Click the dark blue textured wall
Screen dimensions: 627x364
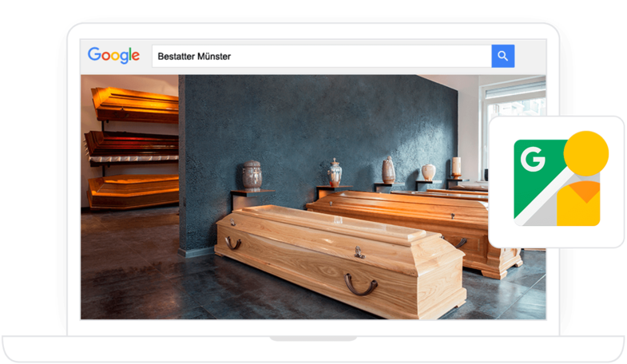pyautogui.click(x=319, y=120)
